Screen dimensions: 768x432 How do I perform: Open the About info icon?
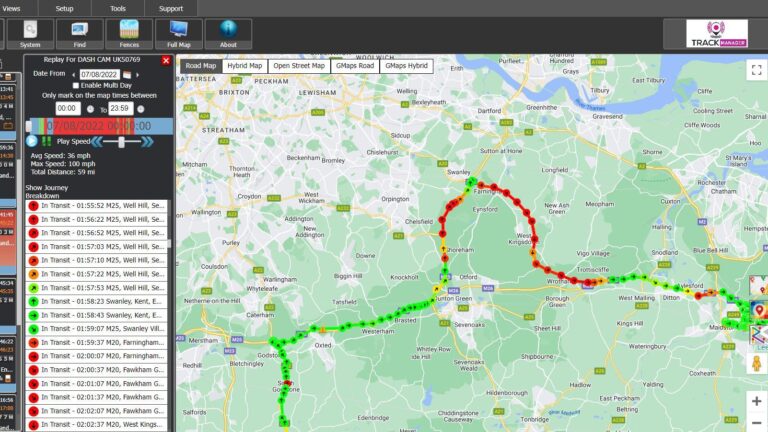(x=228, y=34)
